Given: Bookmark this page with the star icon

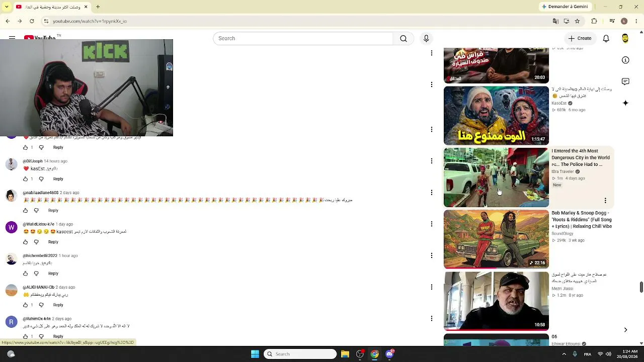Looking at the screenshot, I should (577, 21).
